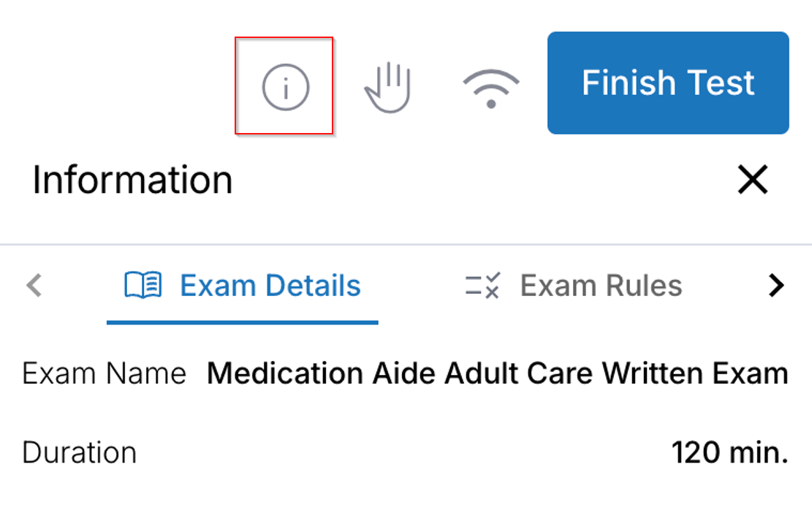Click the open book icon beside Exam Details

pos(143,285)
